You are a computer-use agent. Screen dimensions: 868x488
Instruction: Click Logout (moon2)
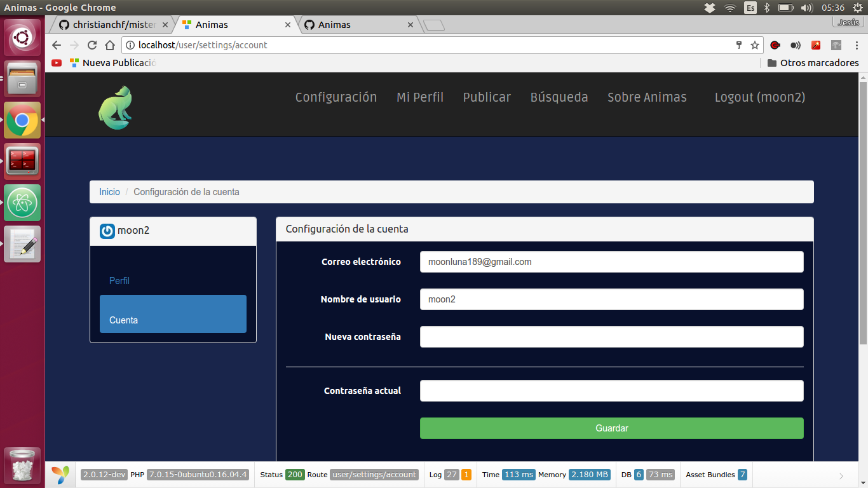pos(760,97)
